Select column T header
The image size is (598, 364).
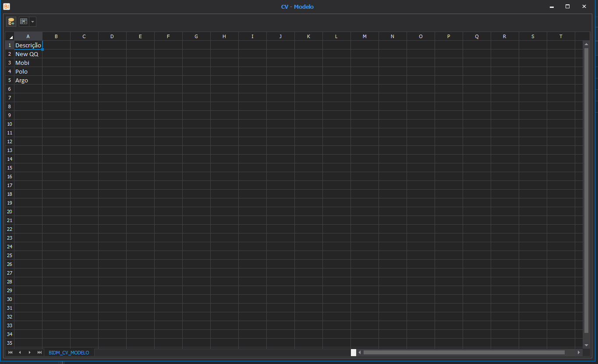pyautogui.click(x=561, y=36)
